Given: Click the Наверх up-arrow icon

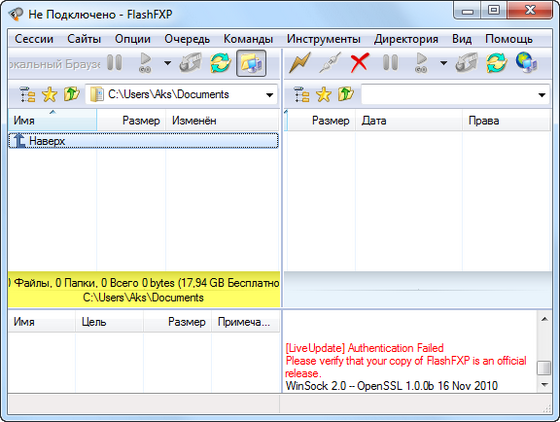Looking at the screenshot, I should pos(19,141).
